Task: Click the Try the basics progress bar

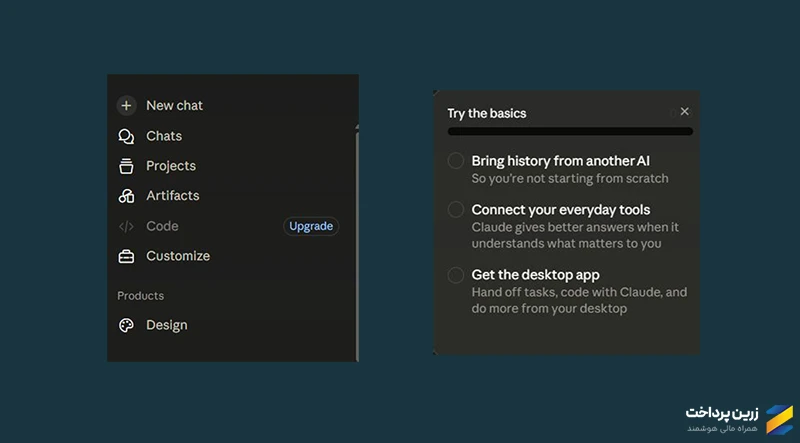Action: click(570, 132)
